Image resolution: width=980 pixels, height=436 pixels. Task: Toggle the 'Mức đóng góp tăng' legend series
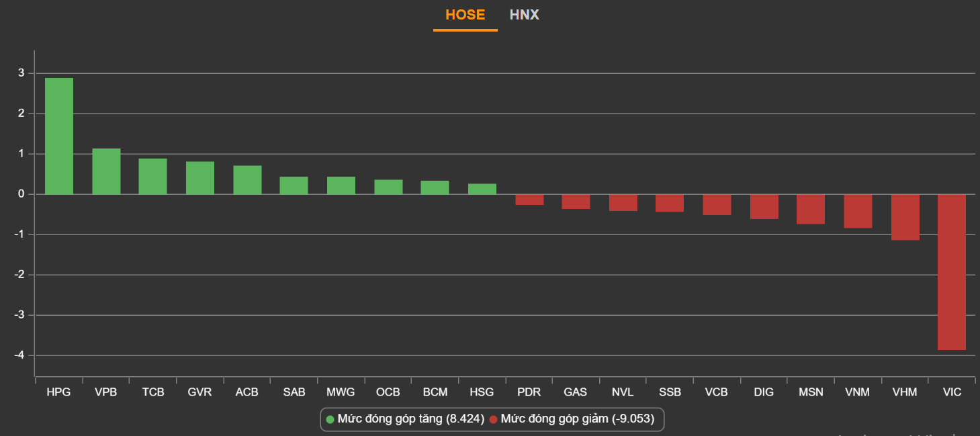pos(410,419)
